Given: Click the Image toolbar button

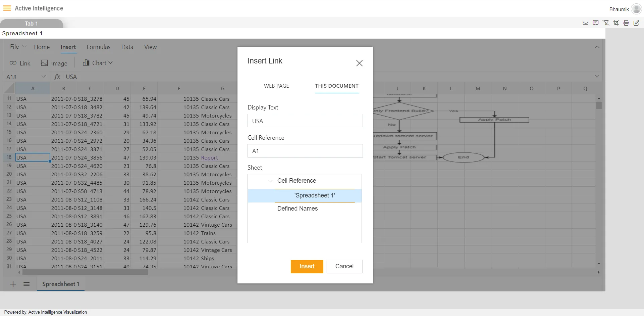Looking at the screenshot, I should click(x=54, y=63).
